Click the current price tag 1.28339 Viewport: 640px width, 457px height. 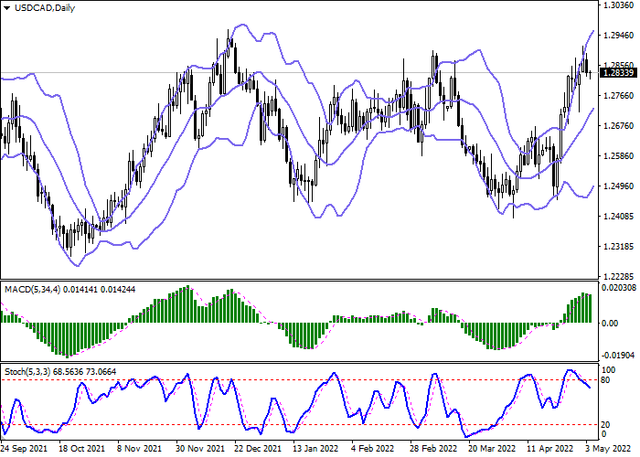617,73
